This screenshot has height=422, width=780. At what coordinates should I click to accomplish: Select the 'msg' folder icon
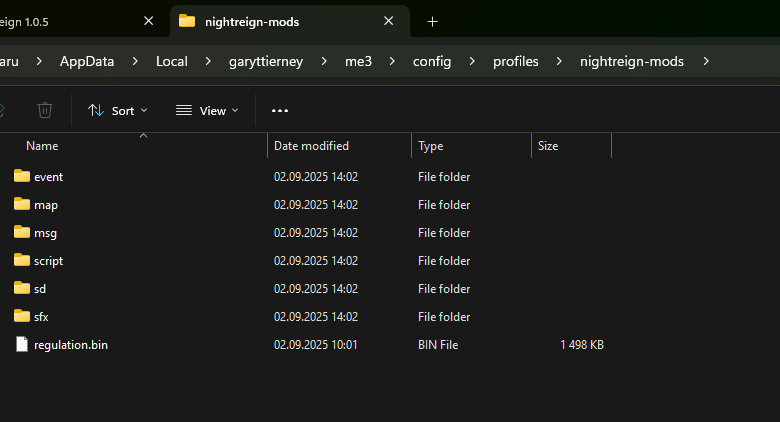[22, 232]
